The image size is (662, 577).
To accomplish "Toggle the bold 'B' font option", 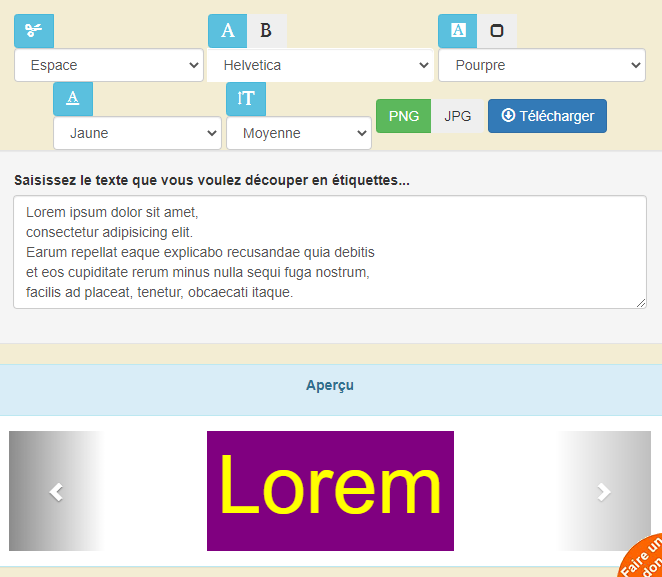I will 266,31.
